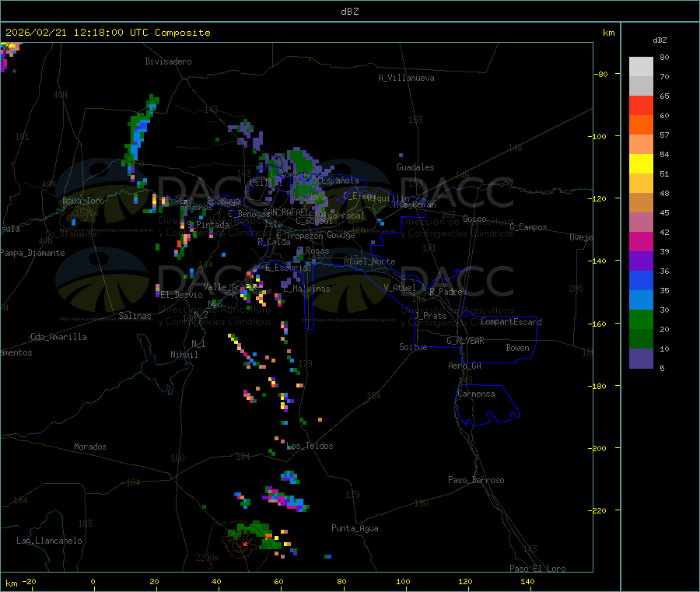The width and height of the screenshot is (700, 592).
Task: Click the -80 km vertical axis tick
Action: click(x=600, y=74)
